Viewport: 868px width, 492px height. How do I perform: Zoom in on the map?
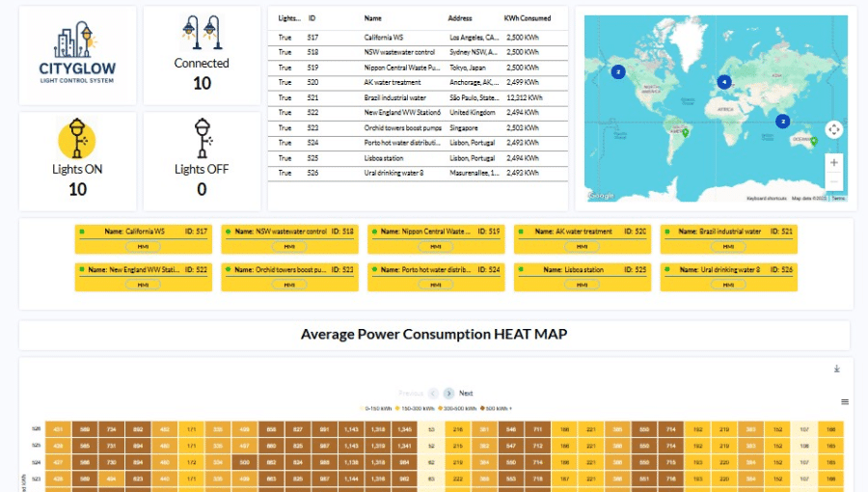click(x=834, y=162)
